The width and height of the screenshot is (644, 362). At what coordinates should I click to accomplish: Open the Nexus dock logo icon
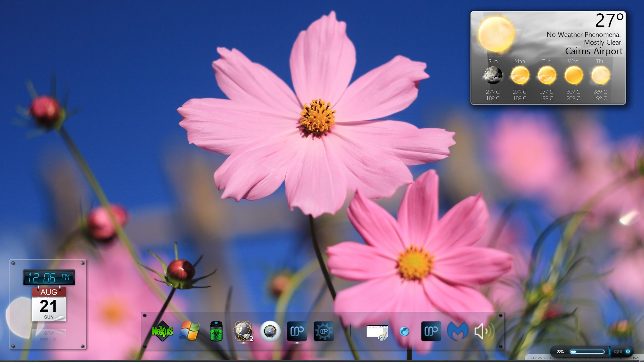tap(162, 331)
